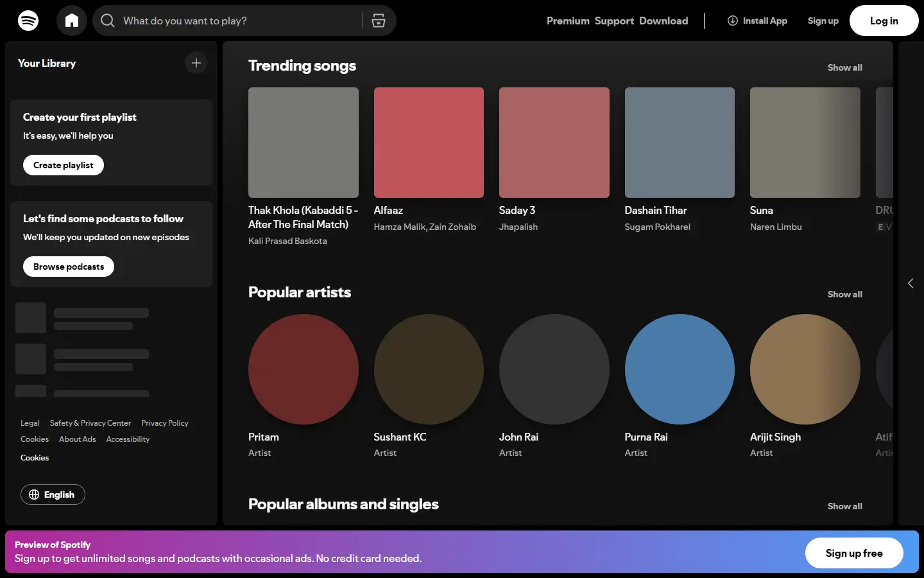Click the Create playlist button
Viewport: 924px width, 578px height.
pos(64,165)
